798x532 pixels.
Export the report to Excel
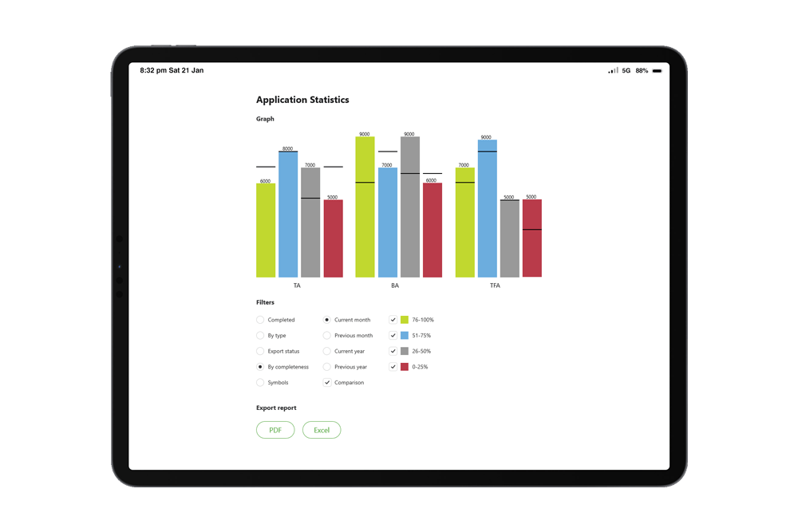322,430
